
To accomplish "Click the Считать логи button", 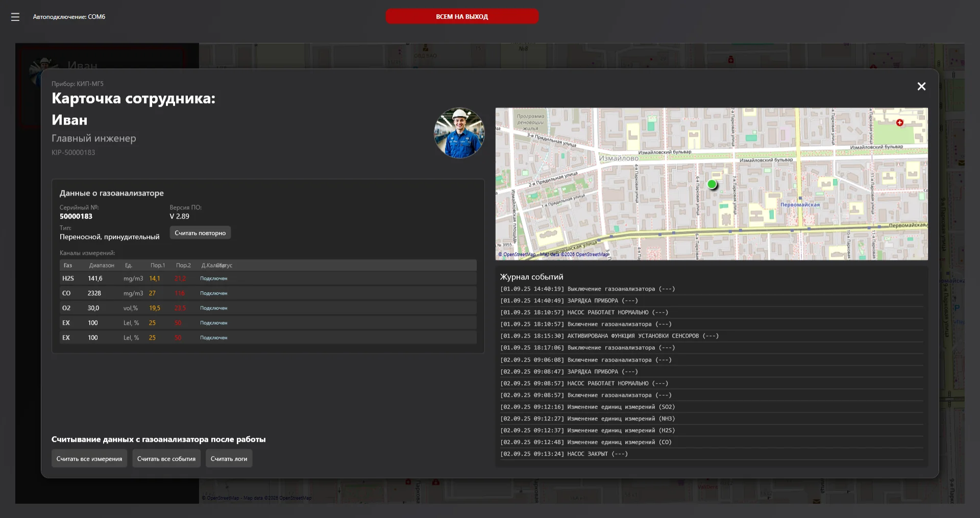I will (x=229, y=459).
